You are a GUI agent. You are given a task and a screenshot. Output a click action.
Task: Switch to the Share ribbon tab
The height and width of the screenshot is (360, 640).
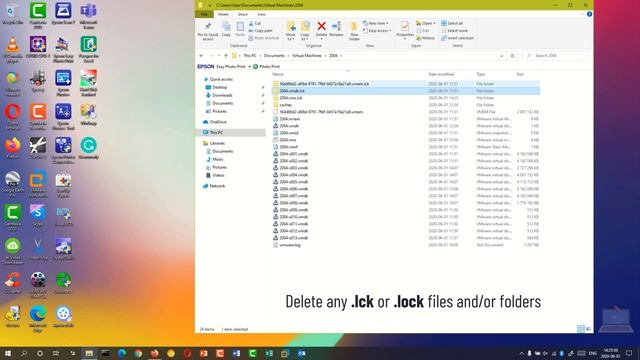click(x=242, y=14)
